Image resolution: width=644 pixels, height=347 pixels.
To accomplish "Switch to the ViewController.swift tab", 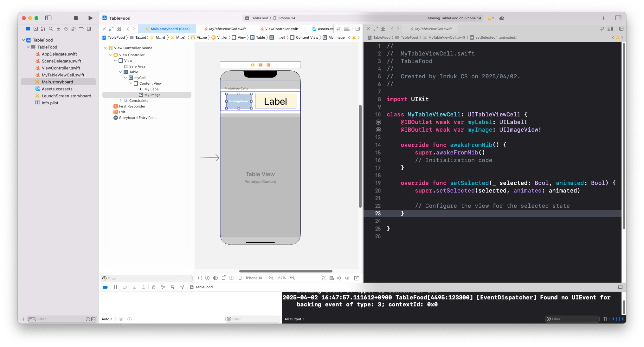I will click(x=281, y=29).
